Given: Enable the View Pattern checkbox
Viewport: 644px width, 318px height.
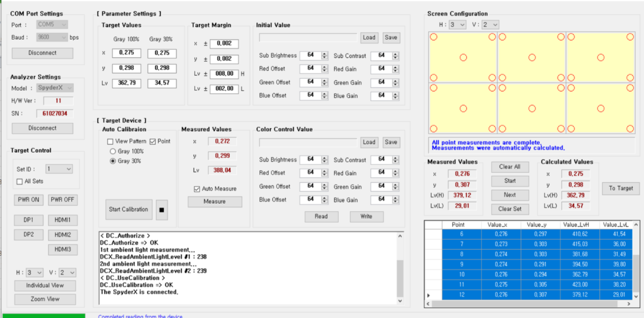Looking at the screenshot, I should 110,141.
